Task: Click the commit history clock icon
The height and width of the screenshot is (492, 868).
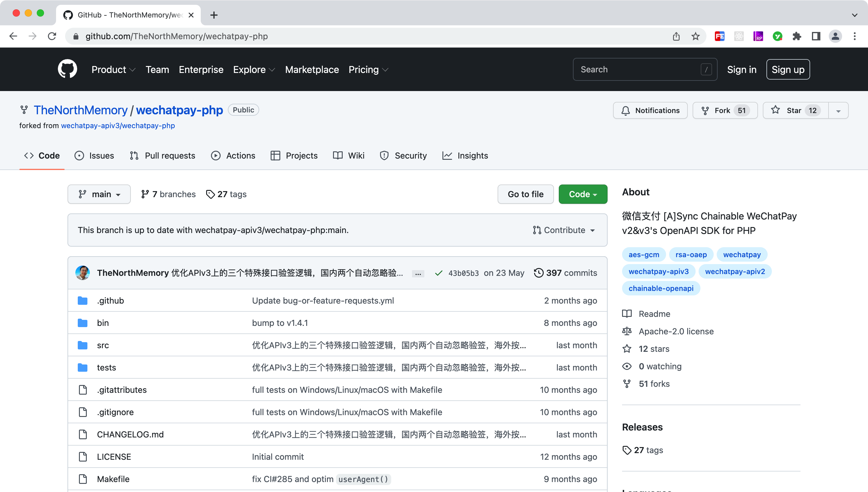Action: 539,273
